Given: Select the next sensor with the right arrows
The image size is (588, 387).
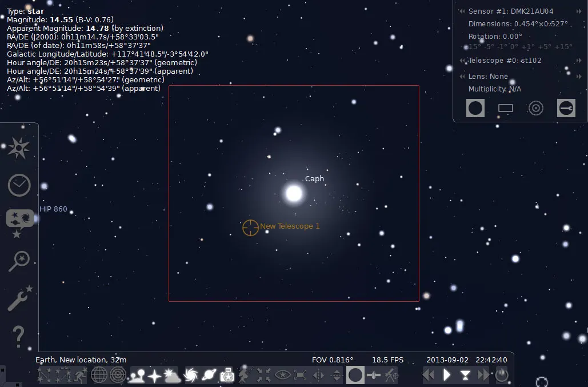Looking at the screenshot, I should [579, 11].
